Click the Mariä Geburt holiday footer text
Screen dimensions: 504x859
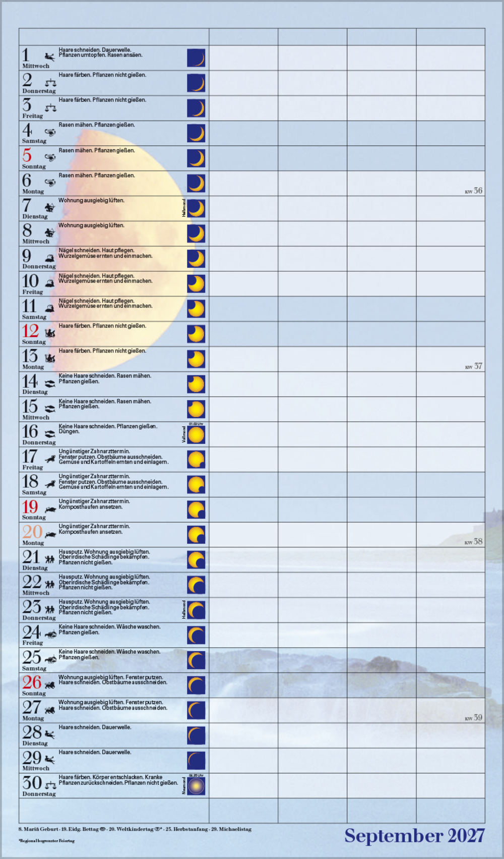(x=38, y=829)
